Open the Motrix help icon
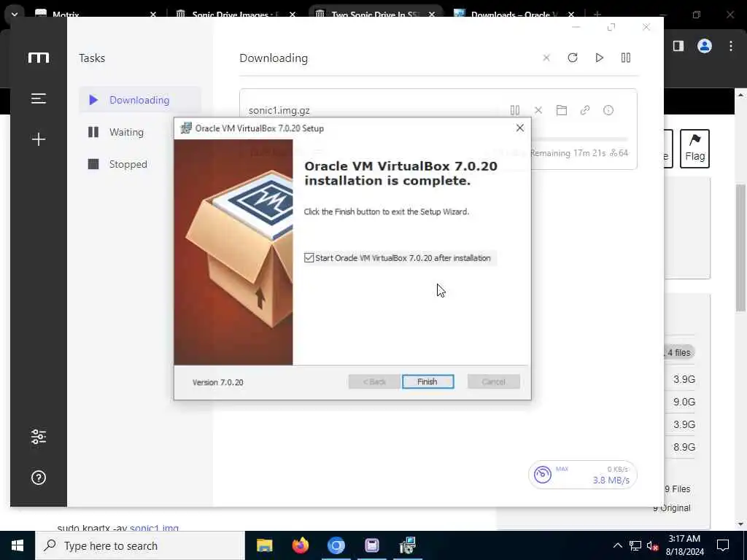747x560 pixels. (x=39, y=478)
